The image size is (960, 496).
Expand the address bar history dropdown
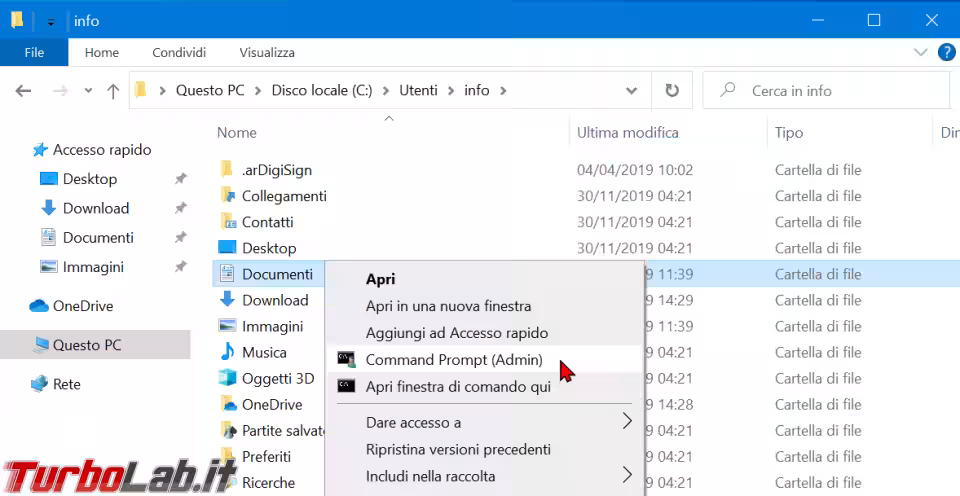(631, 91)
